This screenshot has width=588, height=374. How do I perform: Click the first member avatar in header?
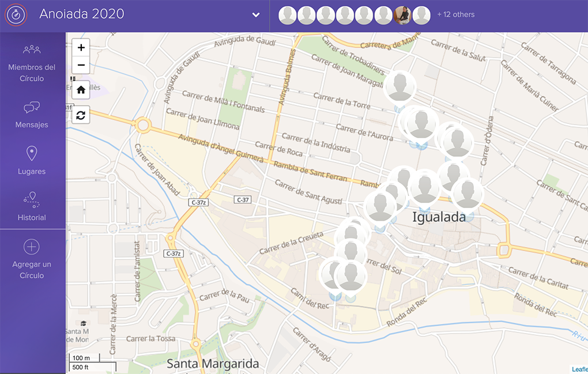tap(288, 16)
